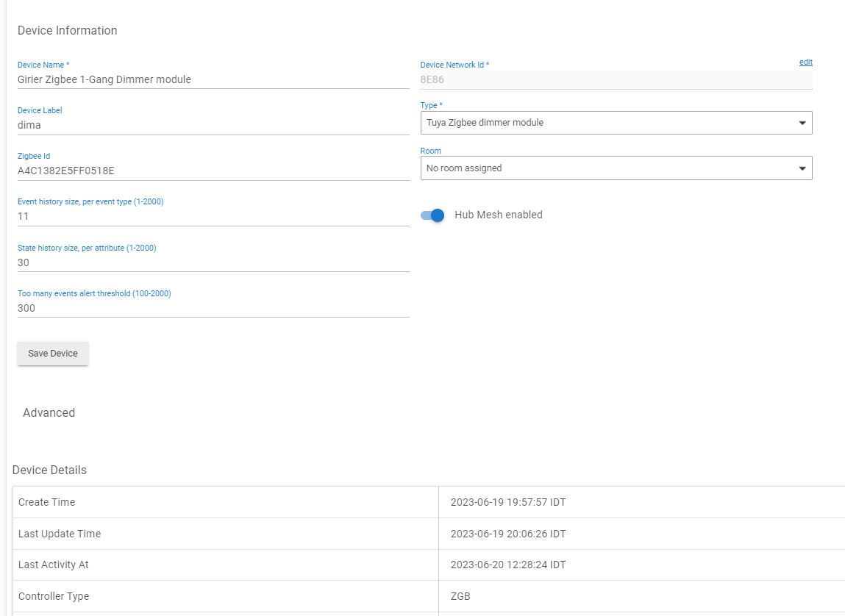Click the Device Details heading

49,470
